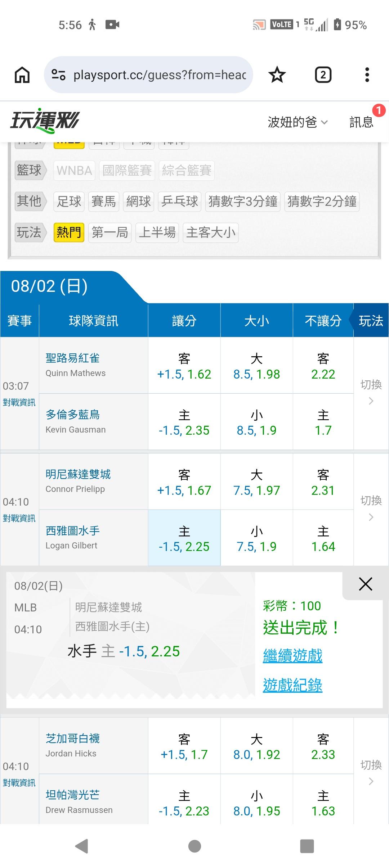389x868 pixels.
Task: Close the bet confirmation panel with X
Action: coord(365,584)
